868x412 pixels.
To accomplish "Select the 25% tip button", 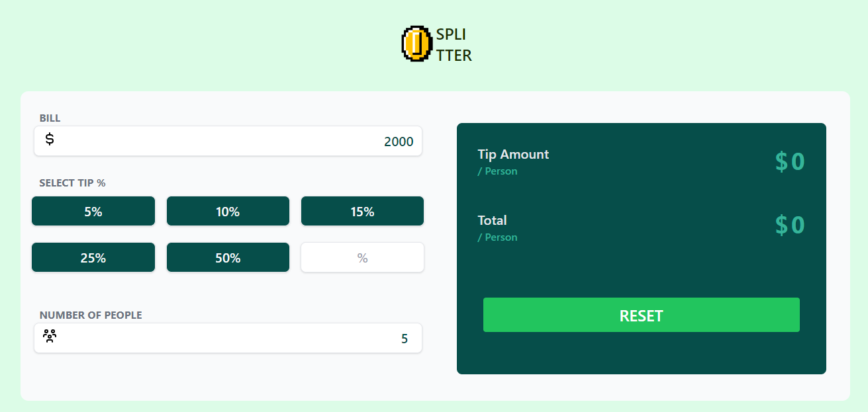I will (93, 258).
